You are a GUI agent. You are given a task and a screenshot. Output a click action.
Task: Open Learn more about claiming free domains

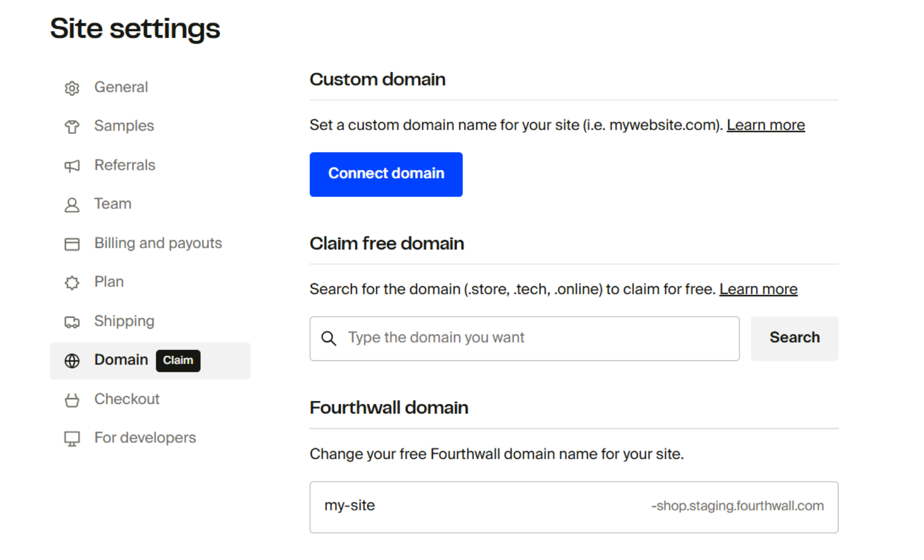pyautogui.click(x=758, y=289)
